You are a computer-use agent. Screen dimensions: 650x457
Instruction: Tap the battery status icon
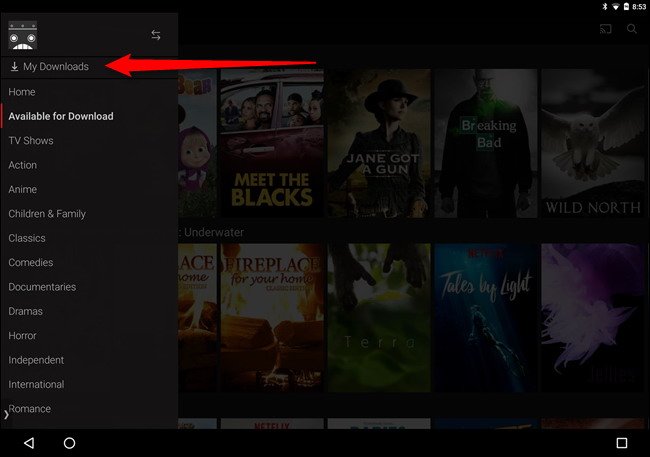(x=626, y=6)
